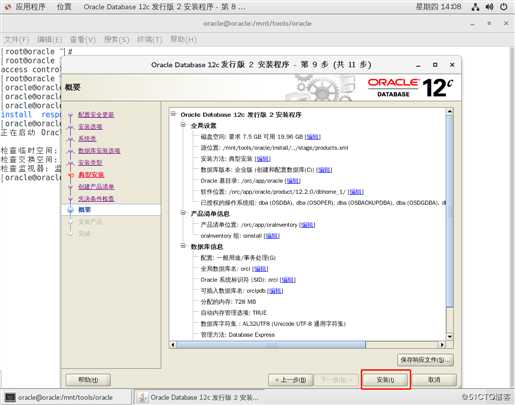Click the summary pane's scroll up arrow
The width and height of the screenshot is (515, 405).
coord(449,112)
